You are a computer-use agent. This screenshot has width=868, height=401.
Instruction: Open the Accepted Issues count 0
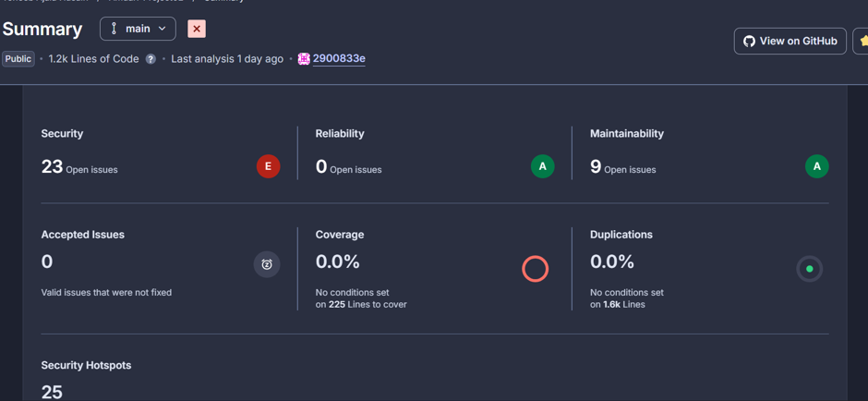tap(47, 261)
